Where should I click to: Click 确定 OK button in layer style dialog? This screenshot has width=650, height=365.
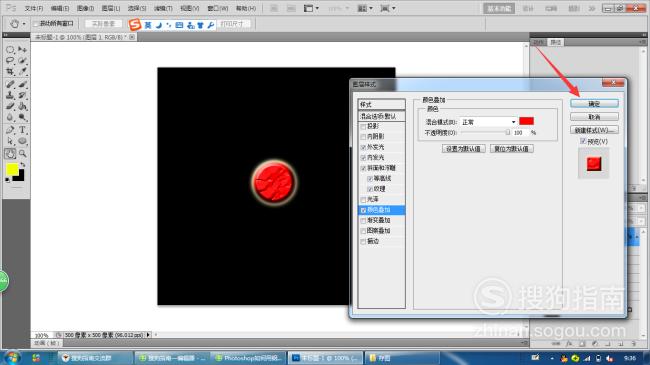pos(594,103)
